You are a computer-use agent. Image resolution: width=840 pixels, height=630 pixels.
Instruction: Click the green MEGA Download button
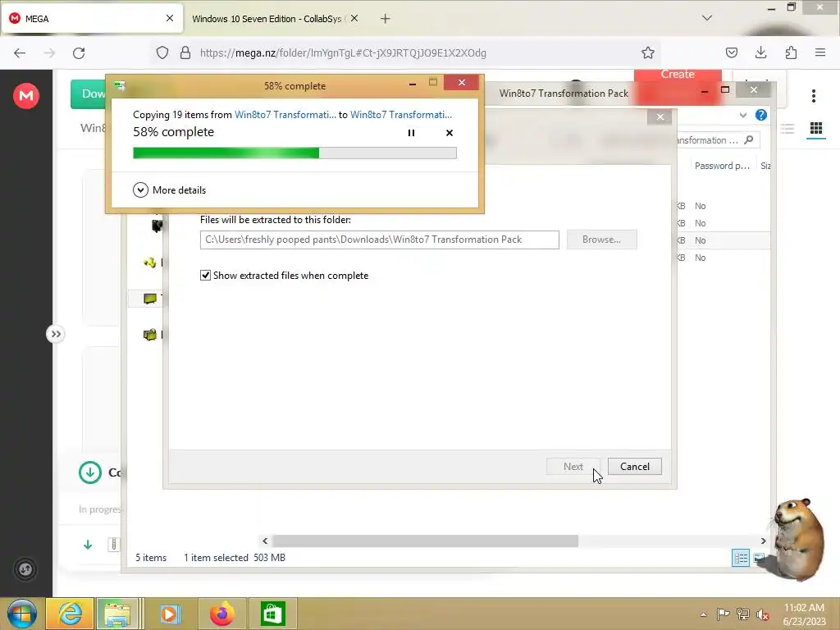pyautogui.click(x=89, y=94)
